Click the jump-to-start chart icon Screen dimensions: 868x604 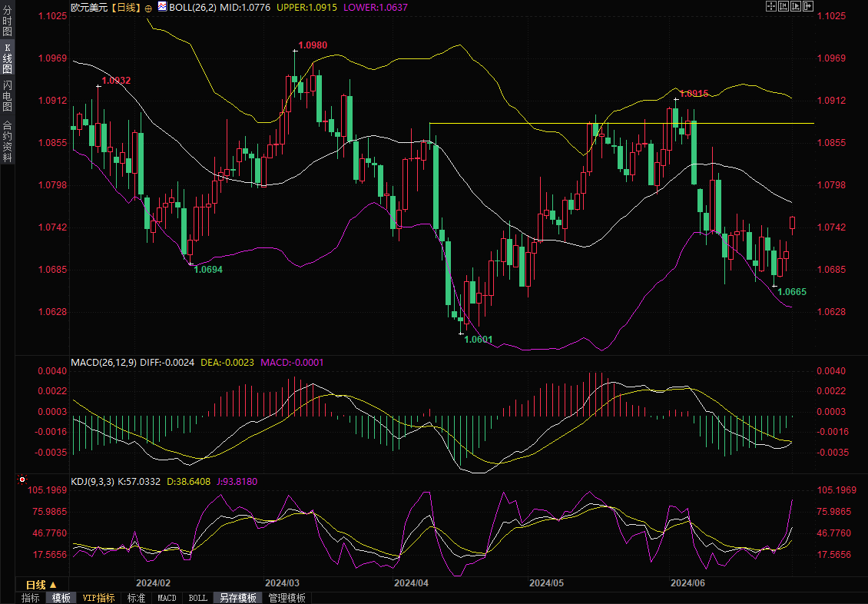click(783, 6)
